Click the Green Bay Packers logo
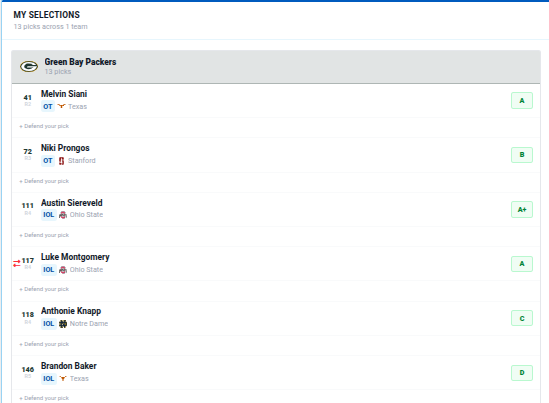549x403 pixels. point(29,66)
